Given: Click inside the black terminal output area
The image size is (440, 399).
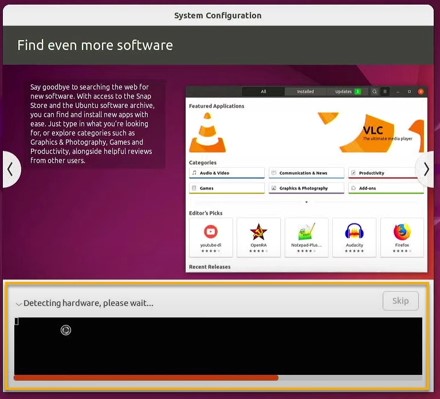Looking at the screenshot, I should click(x=218, y=346).
